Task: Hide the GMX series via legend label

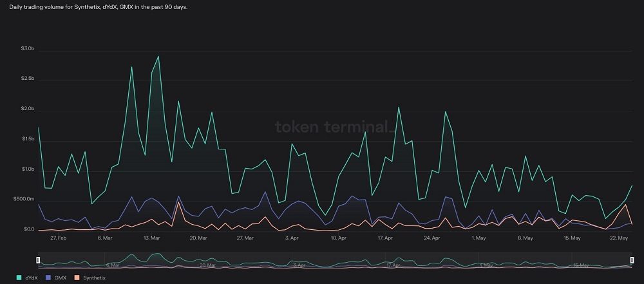Action: 61,278
